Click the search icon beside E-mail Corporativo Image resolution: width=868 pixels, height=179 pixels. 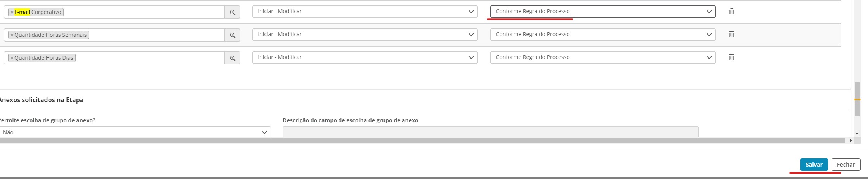[232, 12]
